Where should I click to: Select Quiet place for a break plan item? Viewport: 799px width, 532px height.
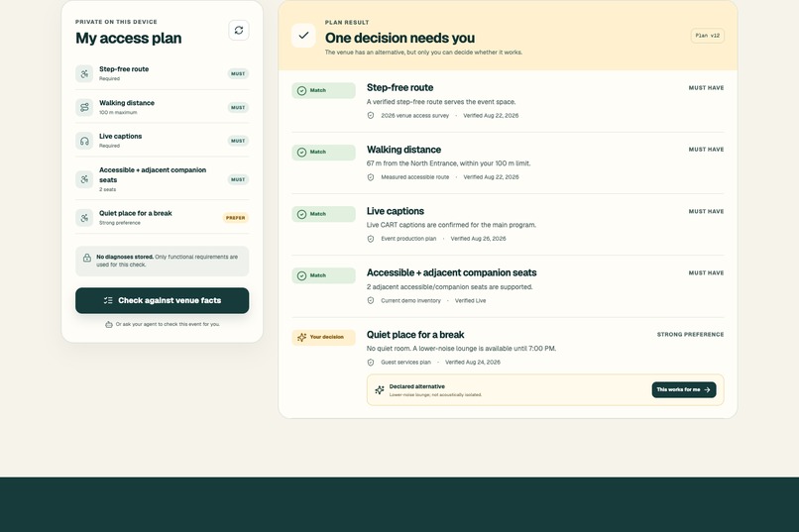pyautogui.click(x=162, y=218)
